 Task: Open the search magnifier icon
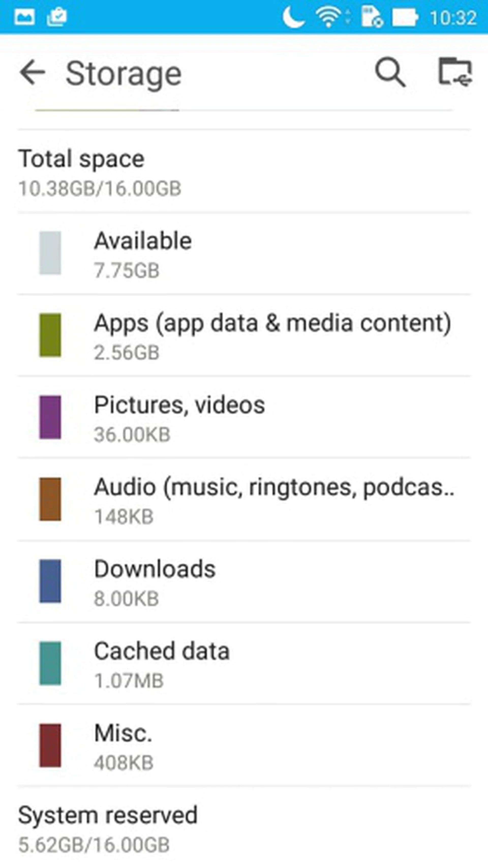click(390, 72)
